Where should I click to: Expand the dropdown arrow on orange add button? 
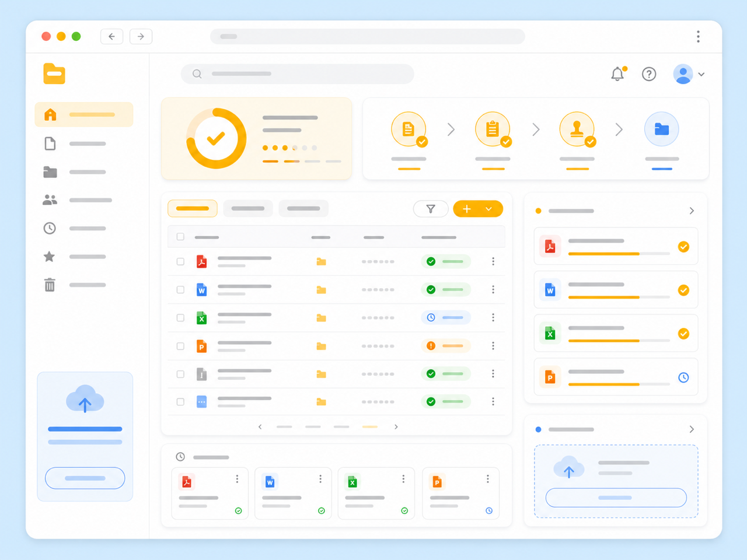point(489,209)
